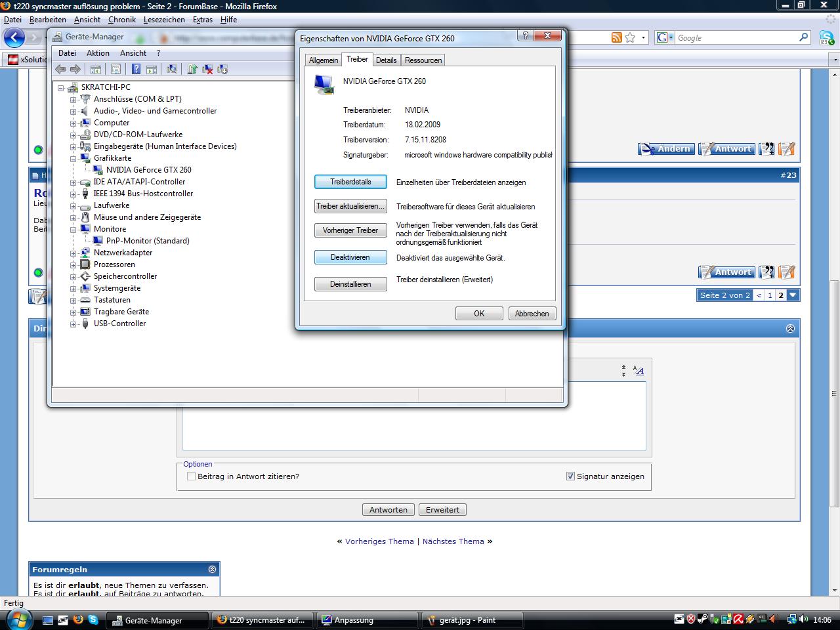This screenshot has height=630, width=840.
Task: Open the page navigation dropdown arrow beside 'Seite 2 von 2'
Action: (793, 295)
